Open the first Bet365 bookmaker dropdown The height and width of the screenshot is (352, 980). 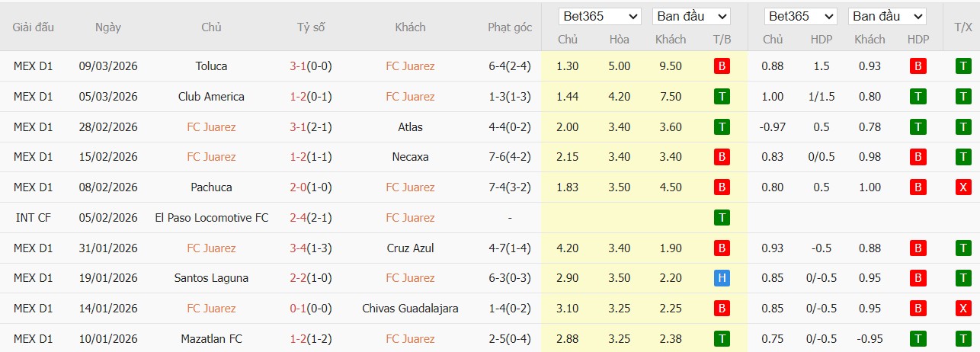600,16
